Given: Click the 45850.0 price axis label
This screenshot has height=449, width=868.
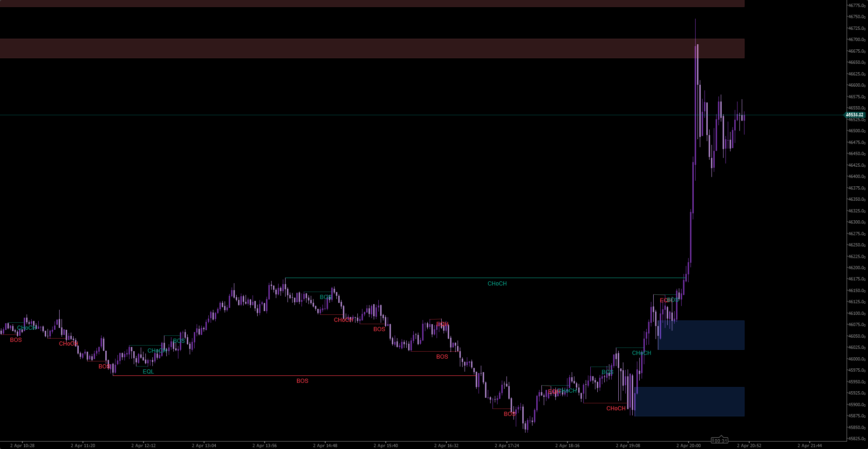Looking at the screenshot, I should pyautogui.click(x=856, y=428).
